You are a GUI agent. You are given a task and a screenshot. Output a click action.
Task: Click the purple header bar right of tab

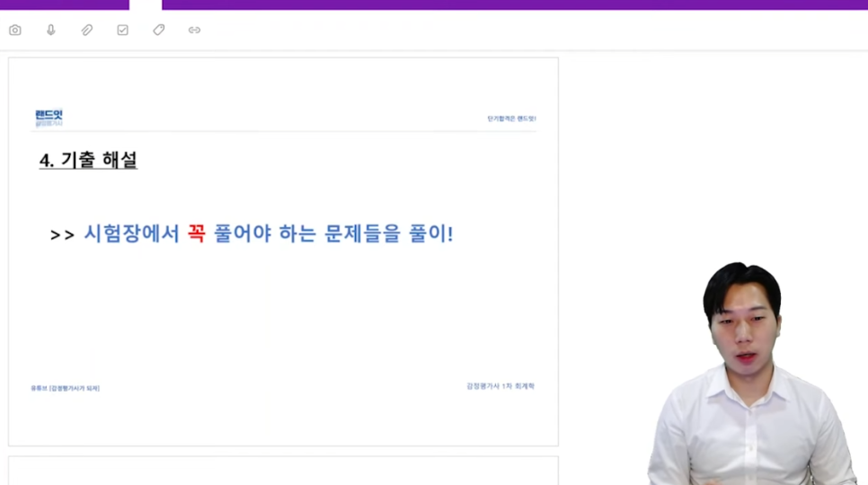pos(515,4)
